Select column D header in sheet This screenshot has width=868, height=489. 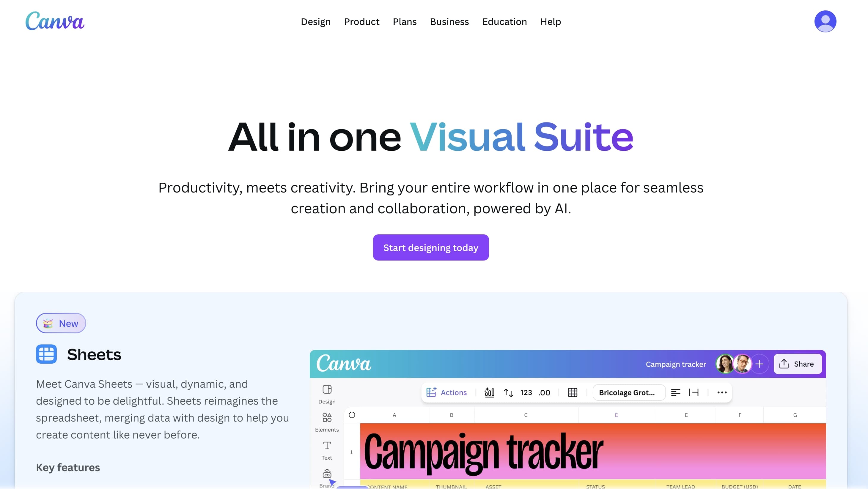(x=616, y=415)
